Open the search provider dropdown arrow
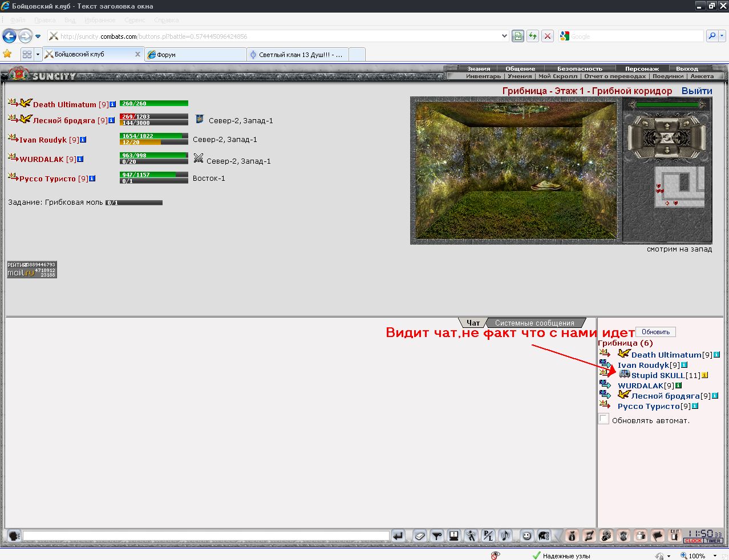729x560 pixels. click(x=722, y=36)
